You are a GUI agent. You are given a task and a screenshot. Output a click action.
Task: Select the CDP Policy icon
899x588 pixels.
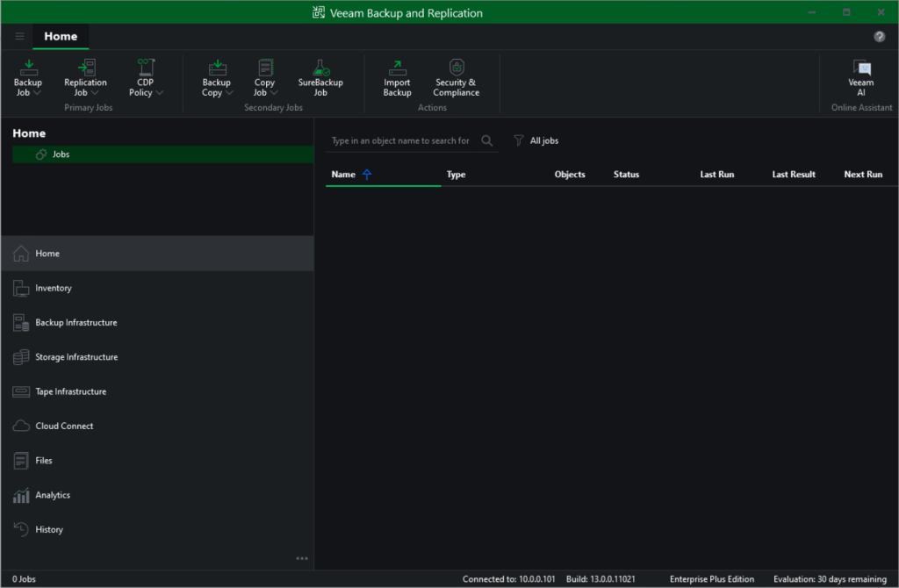[145, 68]
